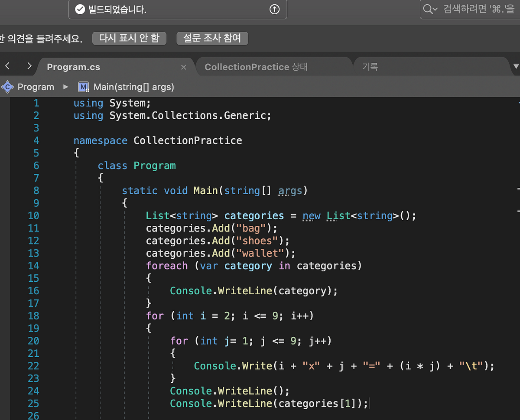Click line number 10 in the gutter
This screenshot has width=520, height=420.
(33, 215)
